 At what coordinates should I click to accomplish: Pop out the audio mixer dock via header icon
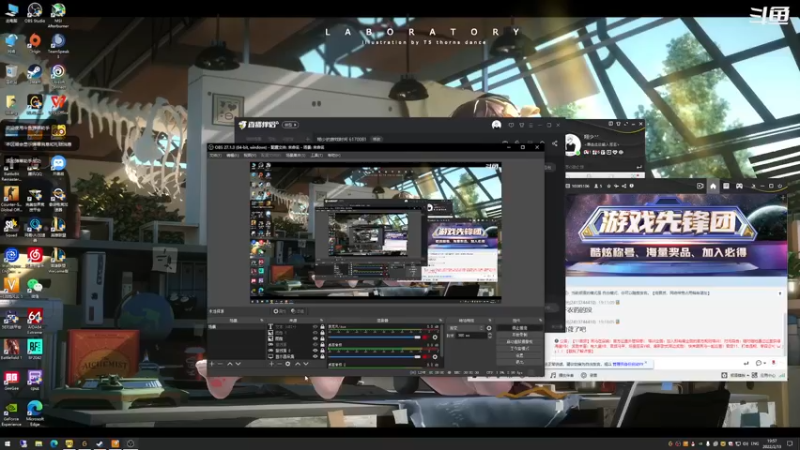click(x=440, y=320)
